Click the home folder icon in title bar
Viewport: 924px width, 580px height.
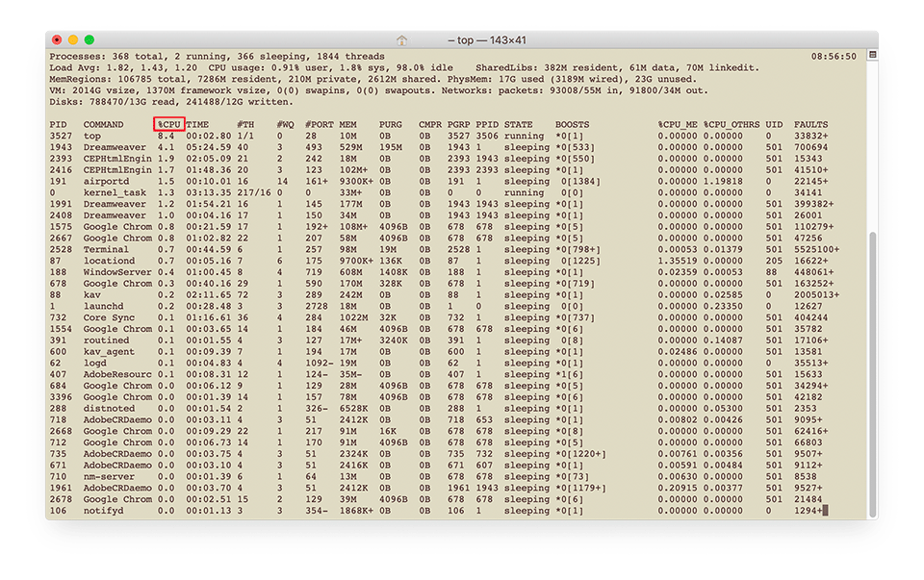402,40
